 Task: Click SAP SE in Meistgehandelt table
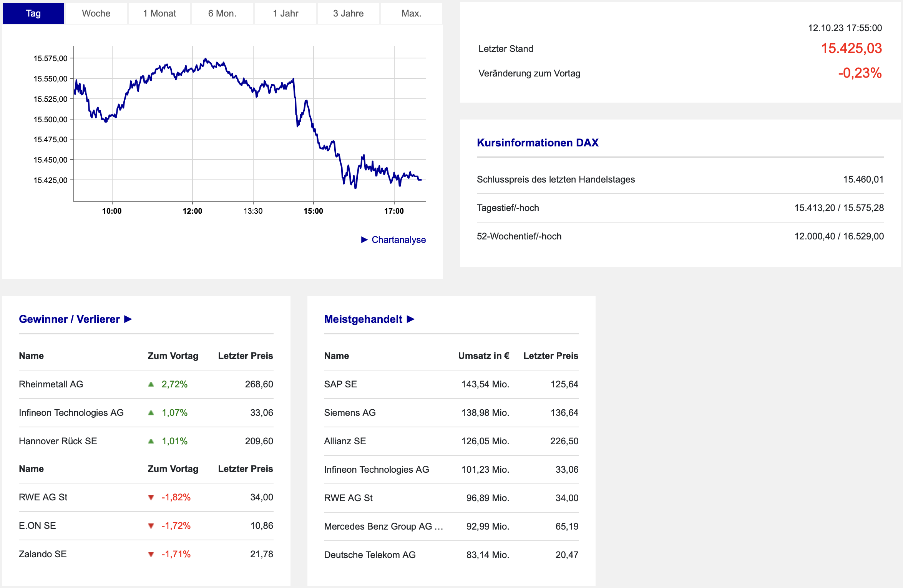click(340, 384)
